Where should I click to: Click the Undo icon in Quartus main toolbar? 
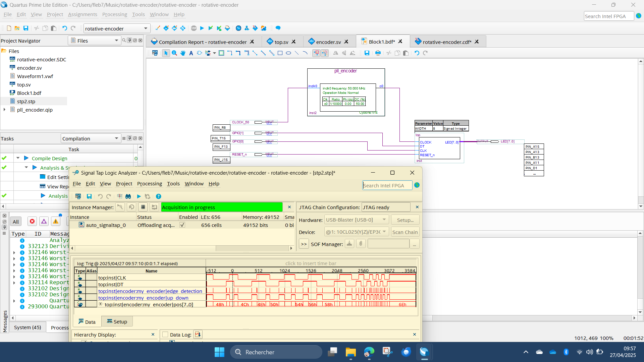[x=65, y=28]
